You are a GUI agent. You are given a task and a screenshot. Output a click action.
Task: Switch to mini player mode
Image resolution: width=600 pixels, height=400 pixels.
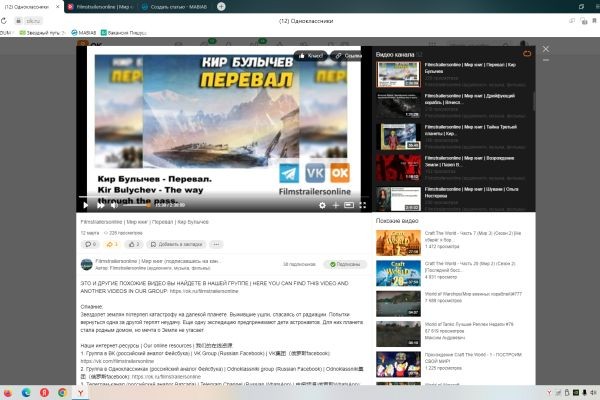pos(349,205)
